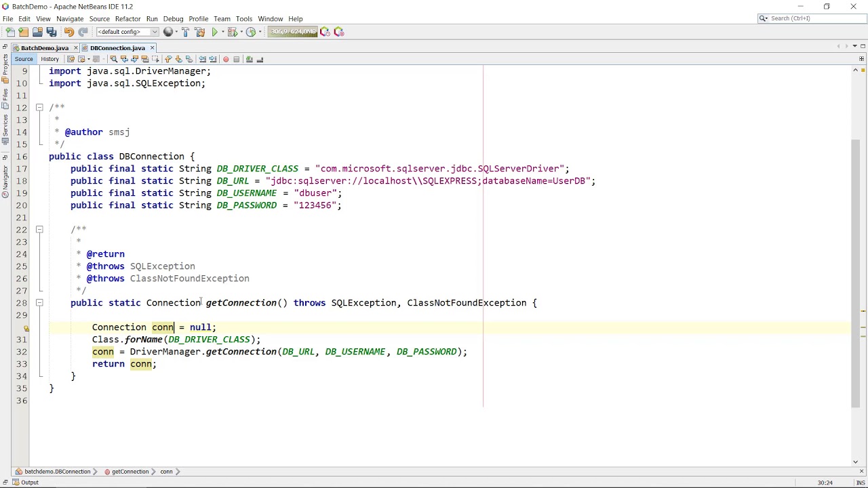This screenshot has height=488, width=868.
Task: Shift the line left
Action: point(202,59)
